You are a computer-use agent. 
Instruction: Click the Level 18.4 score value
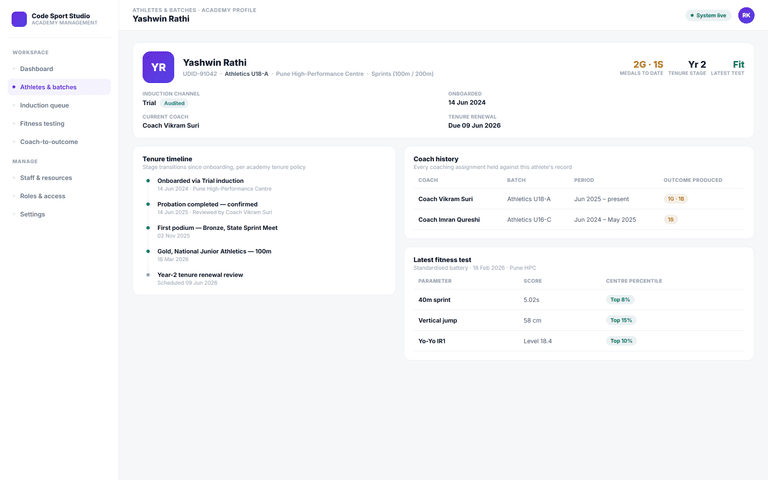[x=537, y=341]
